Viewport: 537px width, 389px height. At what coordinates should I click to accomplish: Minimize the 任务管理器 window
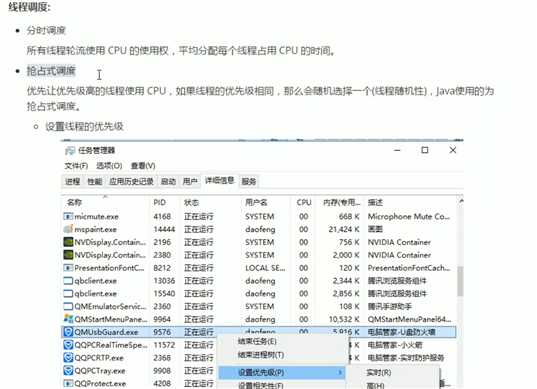(x=397, y=150)
